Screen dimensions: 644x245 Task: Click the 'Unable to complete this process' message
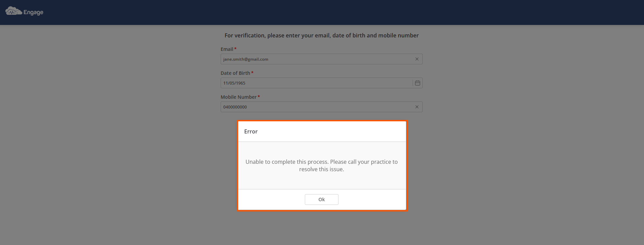[x=322, y=165]
